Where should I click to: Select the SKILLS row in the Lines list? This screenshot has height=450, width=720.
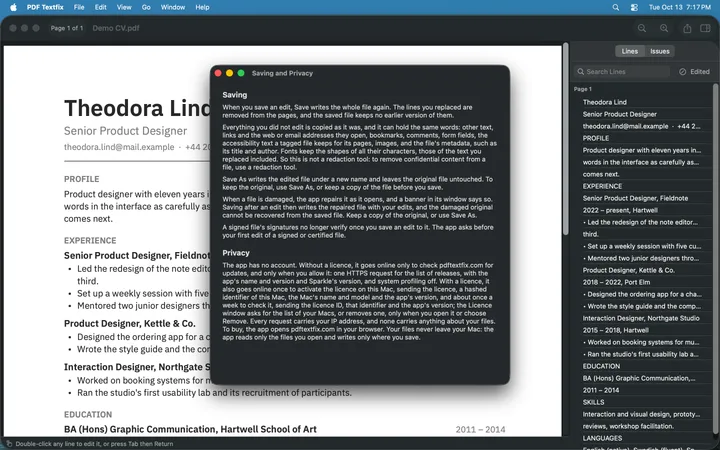click(643, 402)
